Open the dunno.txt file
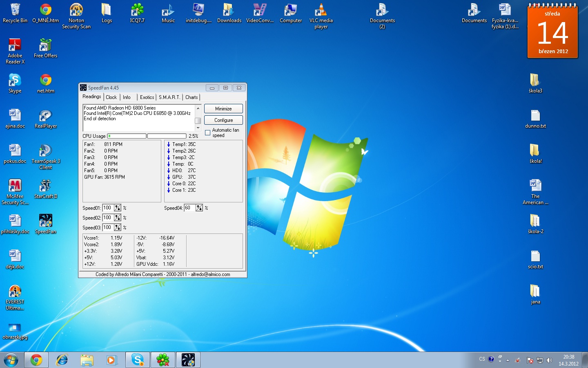This screenshot has height=368, width=588. pyautogui.click(x=535, y=119)
